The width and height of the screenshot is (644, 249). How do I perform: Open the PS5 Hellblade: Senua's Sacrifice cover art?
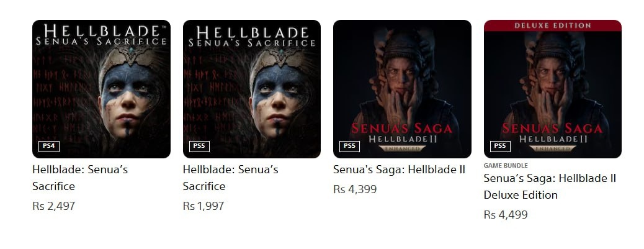252,89
